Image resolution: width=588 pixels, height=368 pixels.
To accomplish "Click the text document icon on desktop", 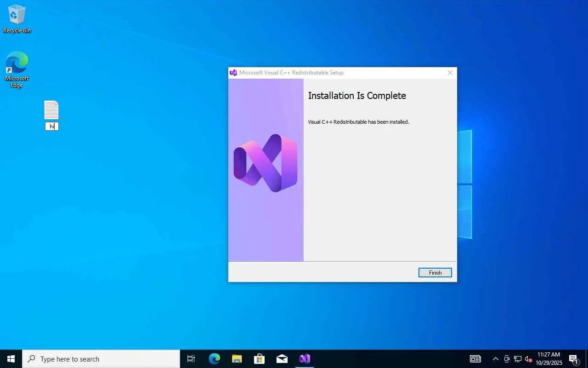I will coord(51,110).
